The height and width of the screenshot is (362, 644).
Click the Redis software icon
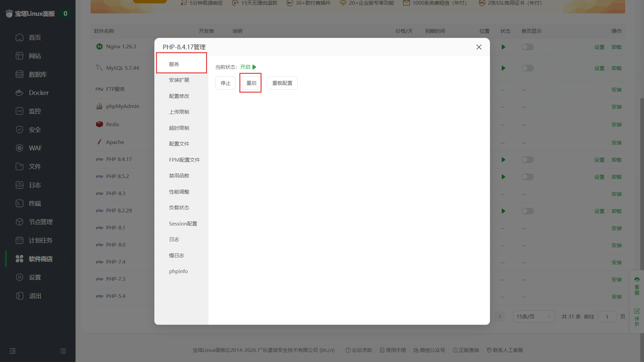tap(99, 124)
